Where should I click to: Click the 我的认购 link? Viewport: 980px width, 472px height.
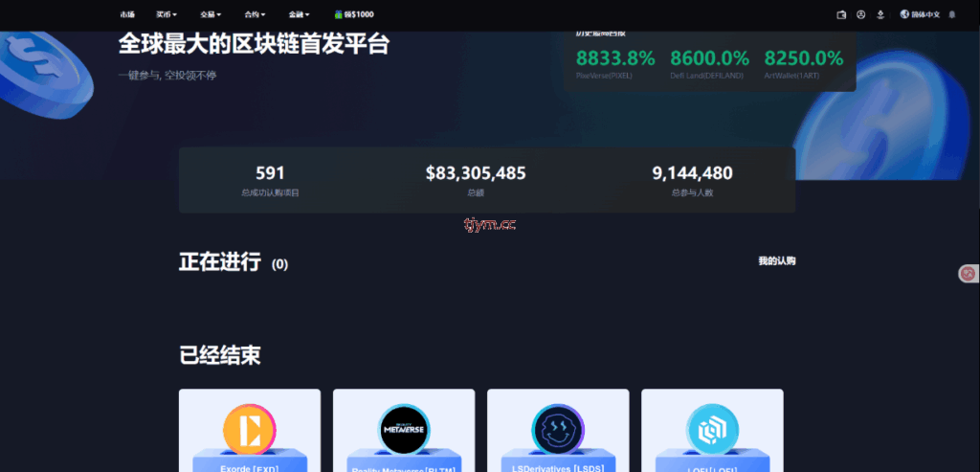click(x=776, y=261)
